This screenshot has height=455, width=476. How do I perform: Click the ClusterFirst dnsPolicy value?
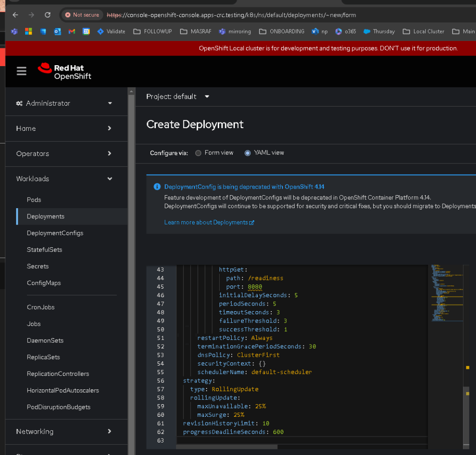258,355
